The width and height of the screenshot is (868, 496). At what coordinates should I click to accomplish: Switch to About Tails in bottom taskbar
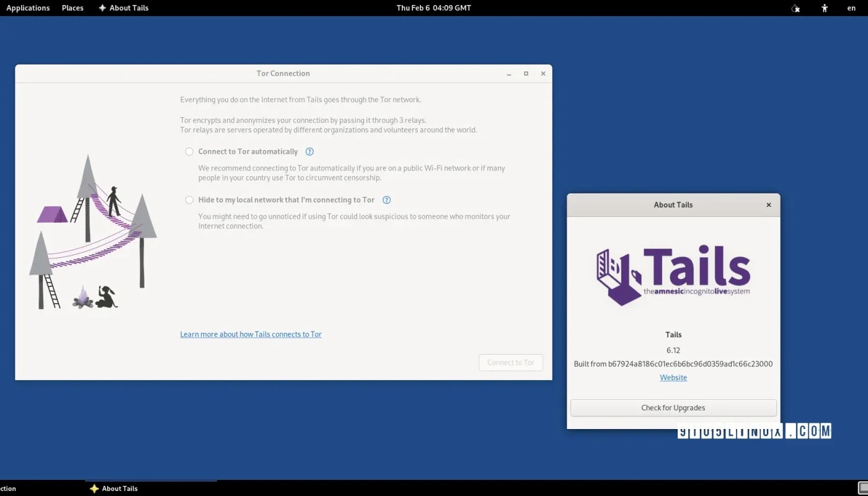[151, 489]
